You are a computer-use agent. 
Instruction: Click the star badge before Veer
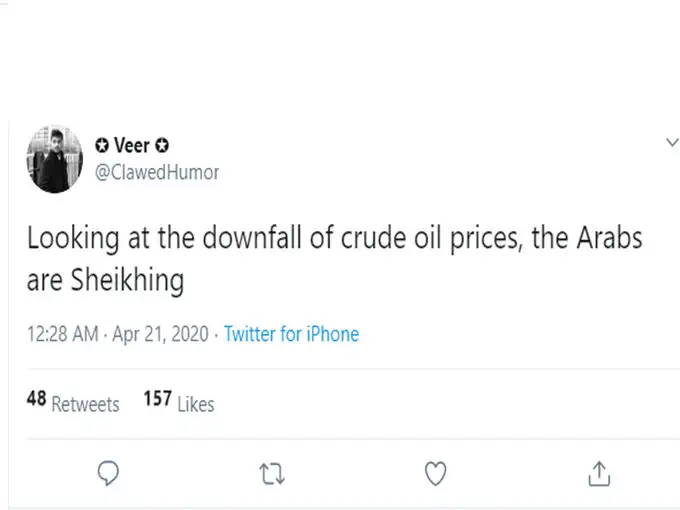[x=102, y=145]
